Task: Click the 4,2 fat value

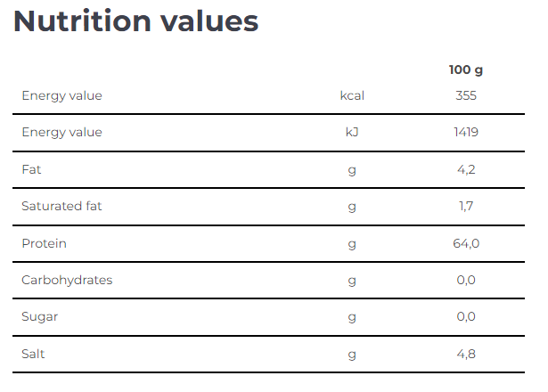Action: tap(466, 170)
